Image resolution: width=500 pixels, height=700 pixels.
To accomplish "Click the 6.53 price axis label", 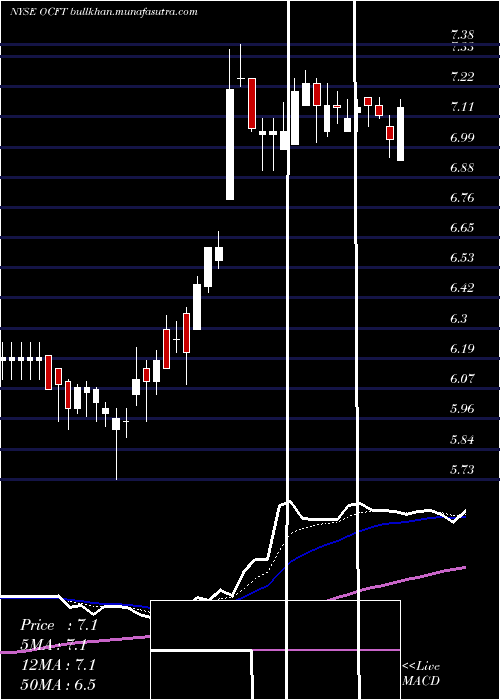I will 462,258.
